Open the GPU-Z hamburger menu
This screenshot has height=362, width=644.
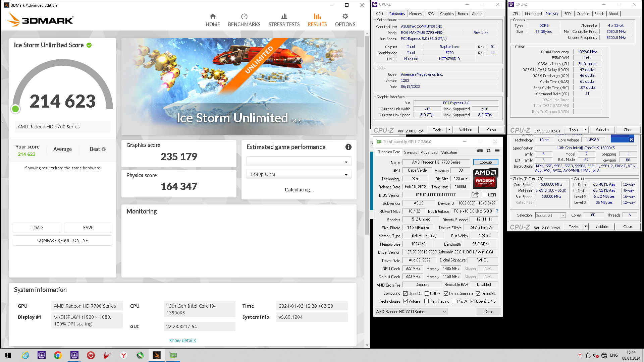(x=497, y=151)
